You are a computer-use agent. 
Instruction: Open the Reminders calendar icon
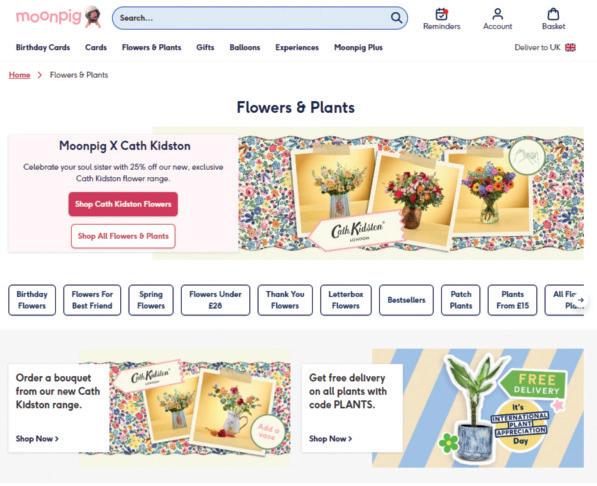[441, 14]
